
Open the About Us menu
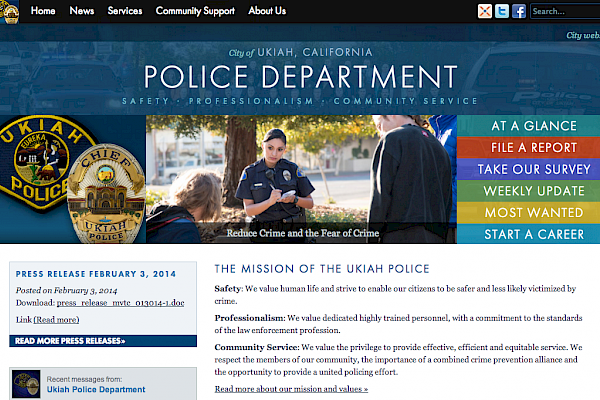click(x=267, y=11)
